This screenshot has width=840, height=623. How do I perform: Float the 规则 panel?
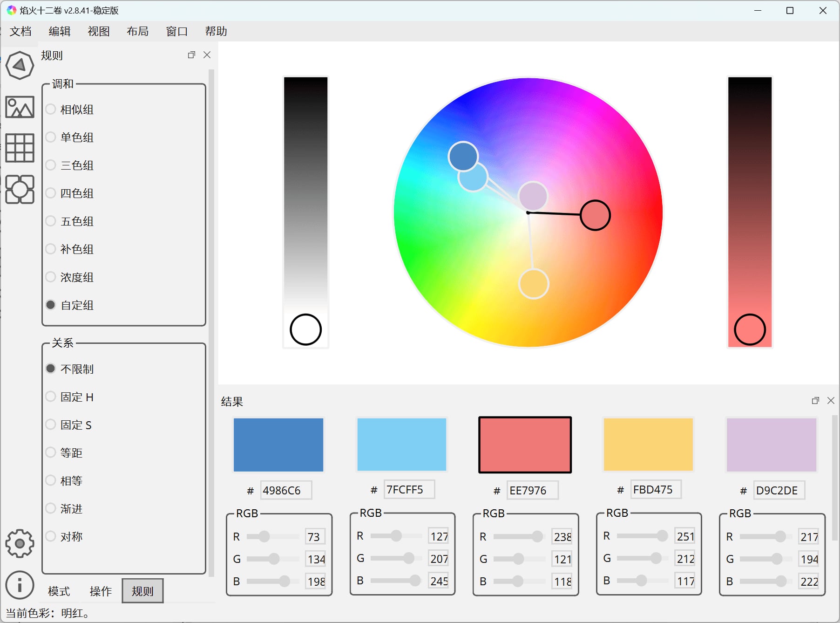191,55
